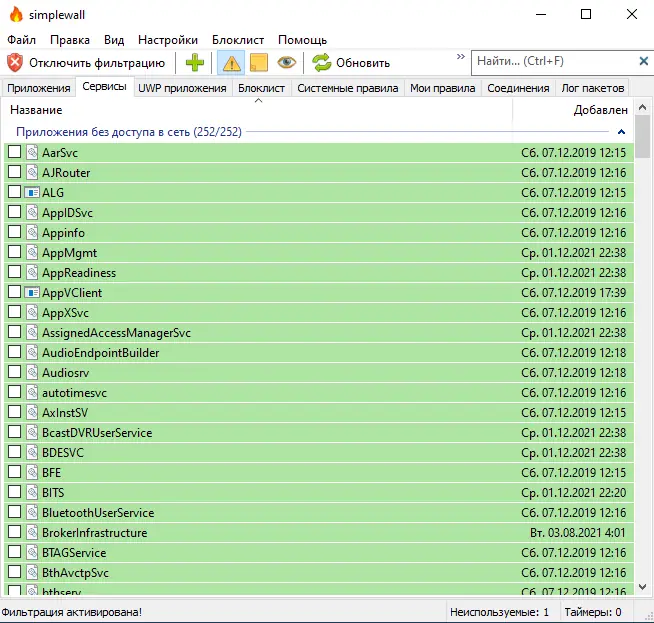Click the BTAGService service file icon
Screen dimensions: 654x623
32,553
